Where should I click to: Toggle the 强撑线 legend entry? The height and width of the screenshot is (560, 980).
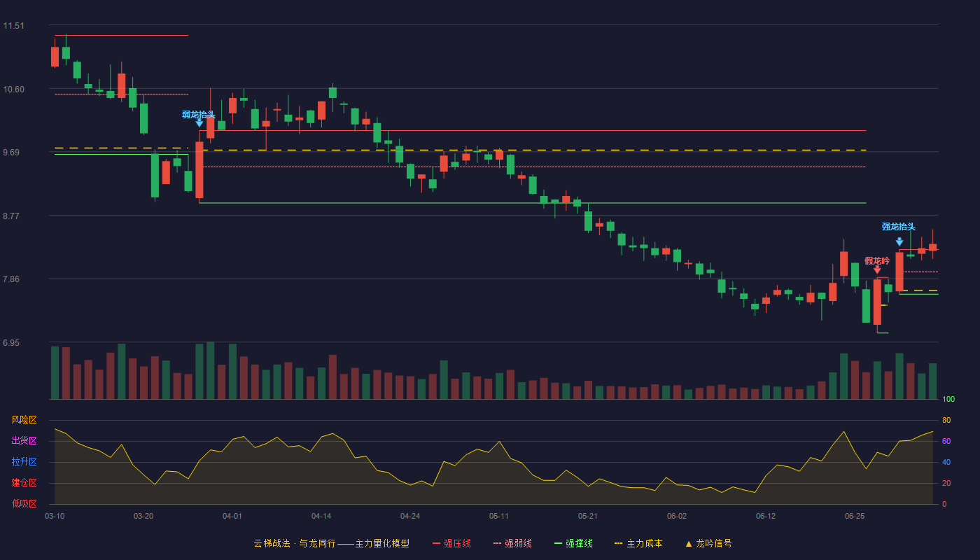click(573, 543)
